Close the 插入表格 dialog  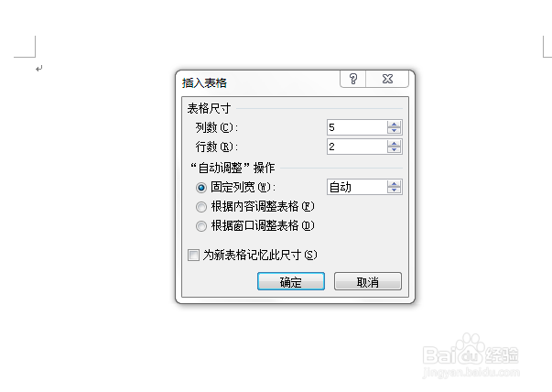coord(387,79)
